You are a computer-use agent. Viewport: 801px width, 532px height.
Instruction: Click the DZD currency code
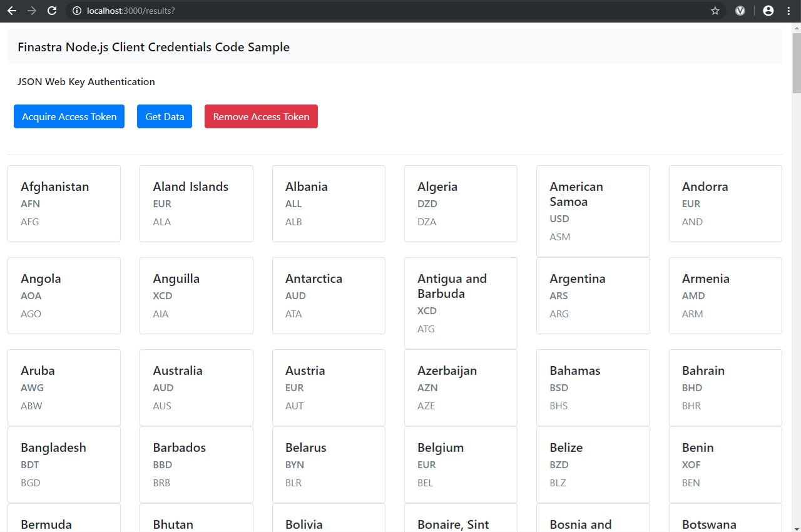pos(427,203)
